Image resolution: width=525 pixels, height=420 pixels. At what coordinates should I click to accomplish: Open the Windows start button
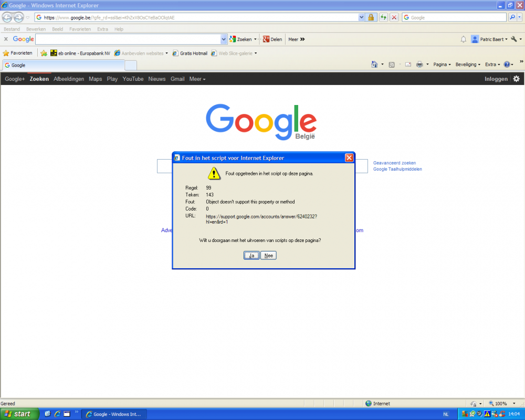19,414
